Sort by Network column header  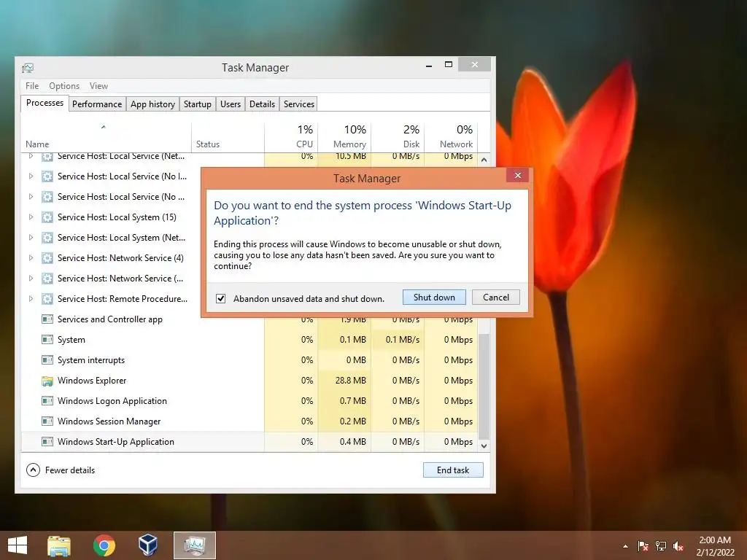point(451,136)
